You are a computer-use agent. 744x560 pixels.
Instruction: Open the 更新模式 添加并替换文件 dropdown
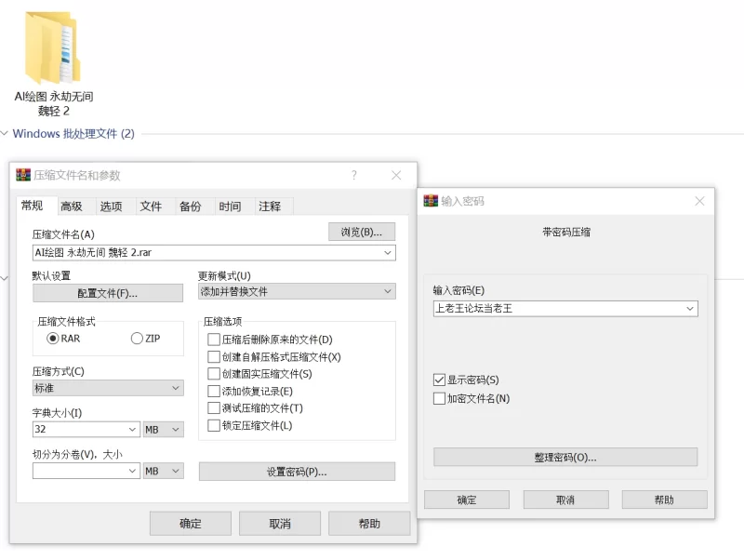click(297, 291)
